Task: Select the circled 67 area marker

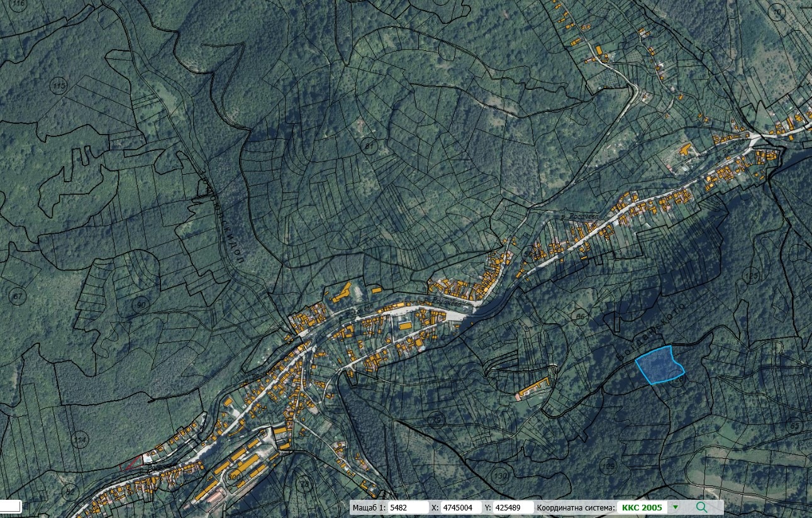Action: (18, 296)
